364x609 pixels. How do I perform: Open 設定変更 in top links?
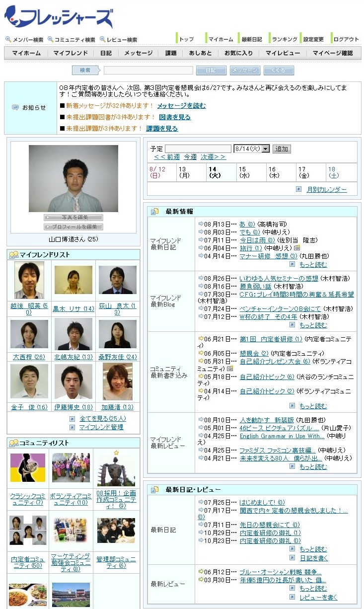313,39
